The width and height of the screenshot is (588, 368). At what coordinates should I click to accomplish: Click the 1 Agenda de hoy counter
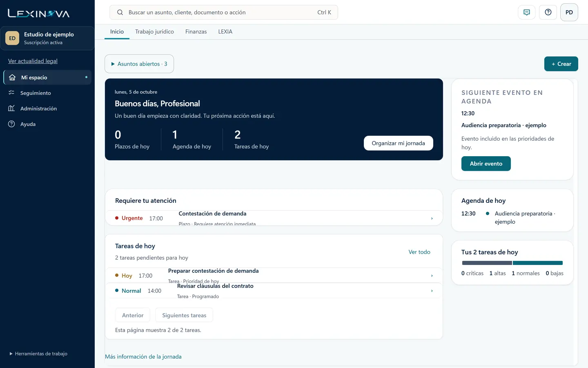[192, 140]
